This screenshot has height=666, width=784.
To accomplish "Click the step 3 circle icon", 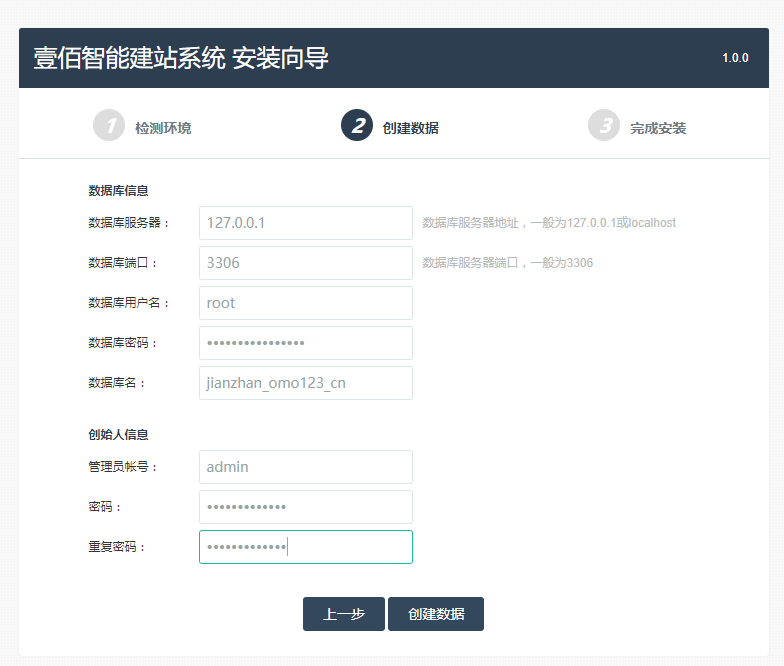I will pos(604,126).
